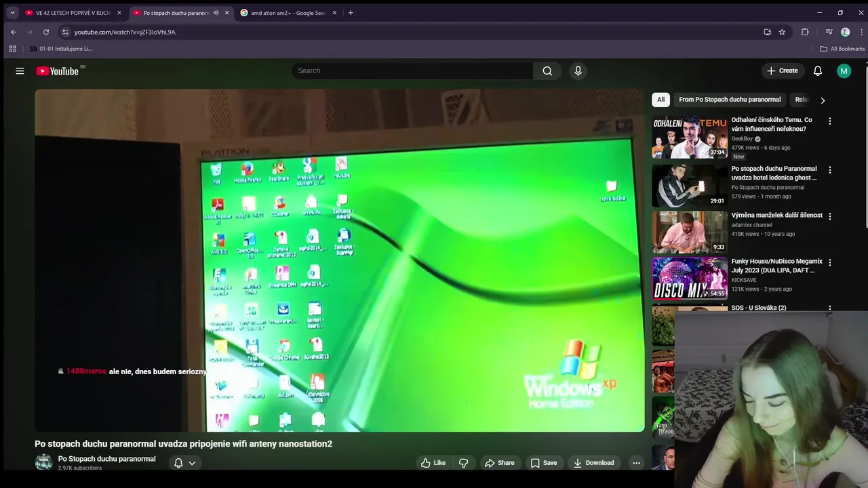Select the partially shown Related chip
868x488 pixels.
pyautogui.click(x=802, y=100)
